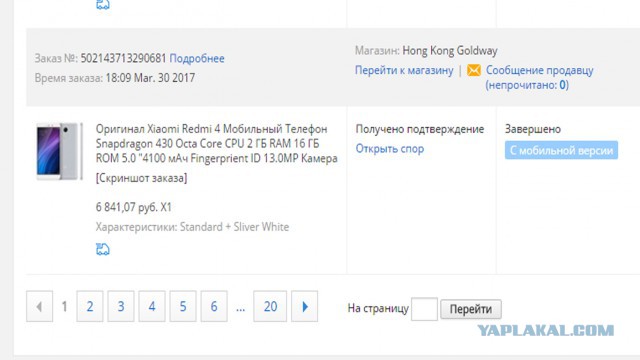This screenshot has width=640, height=360.
Task: Open the Оригинал Xiaomi Redmi 4 product title
Action: point(216,144)
